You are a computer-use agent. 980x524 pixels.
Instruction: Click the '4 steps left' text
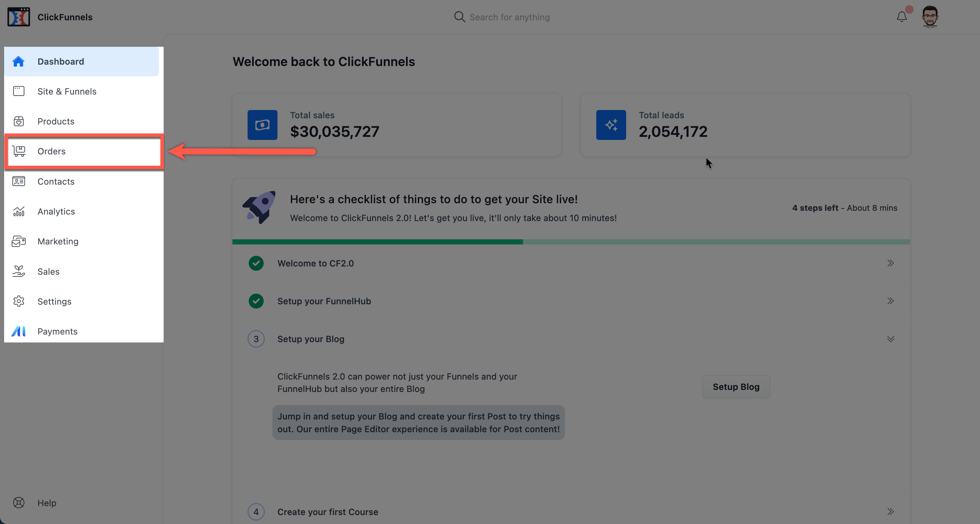(815, 208)
